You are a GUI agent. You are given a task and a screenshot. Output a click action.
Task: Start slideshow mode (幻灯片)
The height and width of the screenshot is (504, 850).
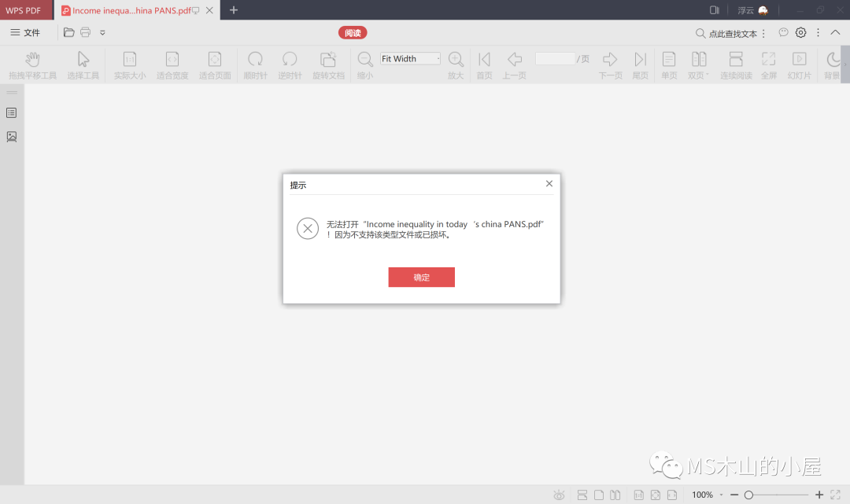[x=799, y=65]
